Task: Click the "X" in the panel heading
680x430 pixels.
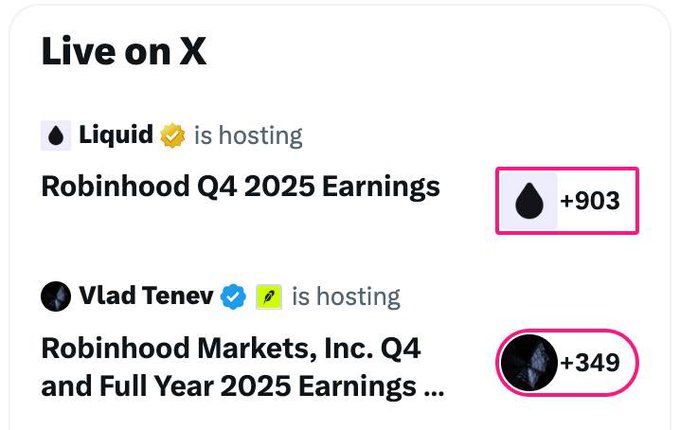Action: pyautogui.click(x=192, y=52)
